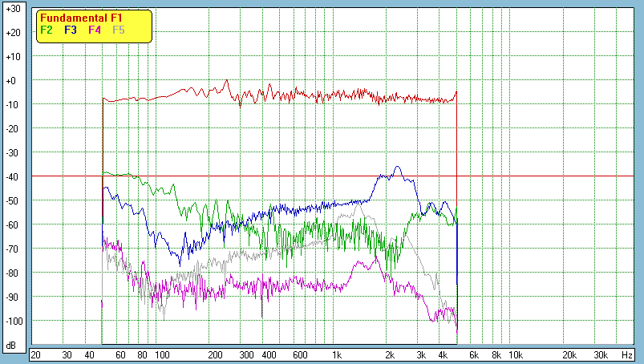The image size is (644, 364).
Task: Click the 8k frequency axis label
Action: coord(496,355)
